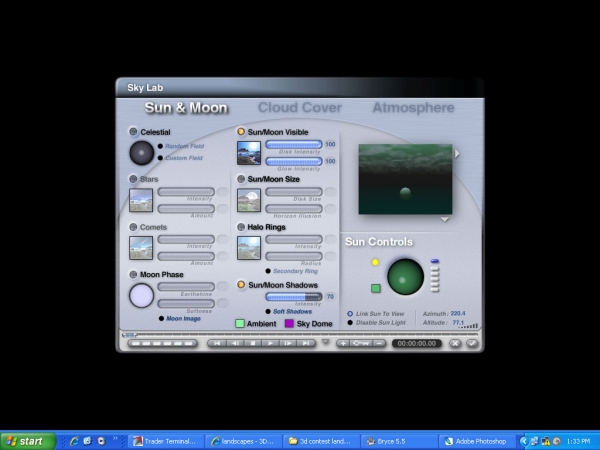The height and width of the screenshot is (450, 600).
Task: Open the Ambient color swatch
Action: (240, 323)
